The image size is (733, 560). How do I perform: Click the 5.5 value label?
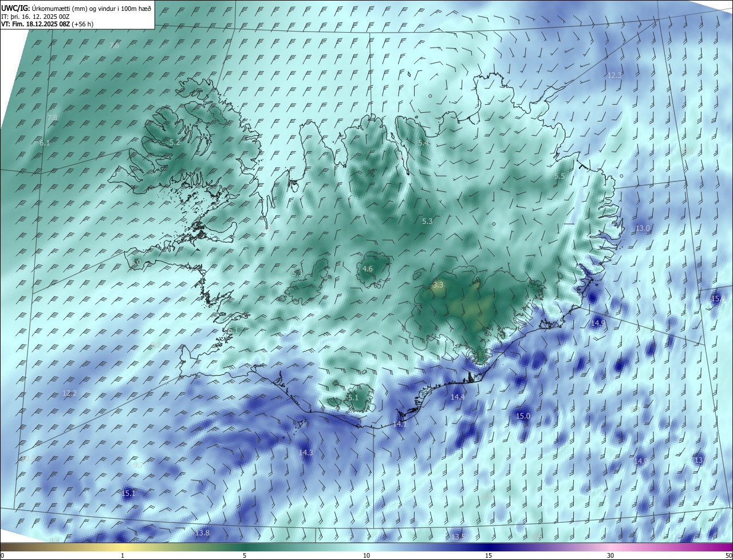559,176
